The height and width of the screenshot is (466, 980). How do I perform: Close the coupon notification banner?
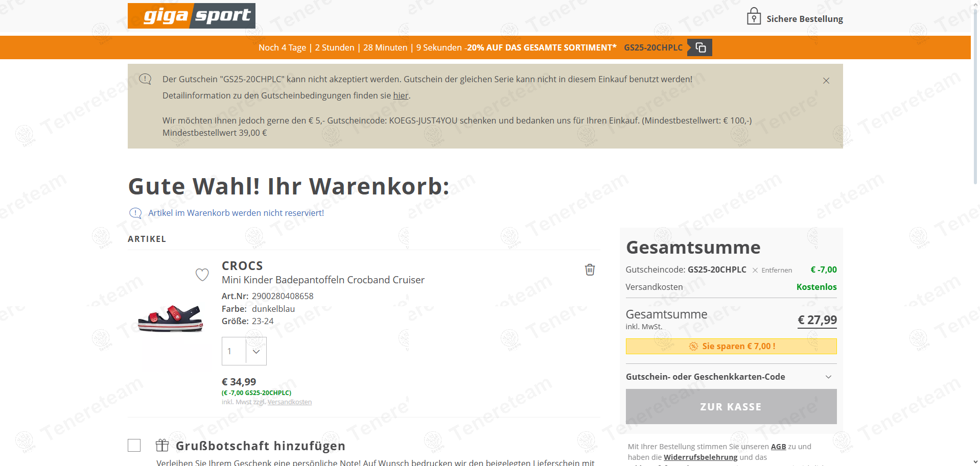pos(826,81)
